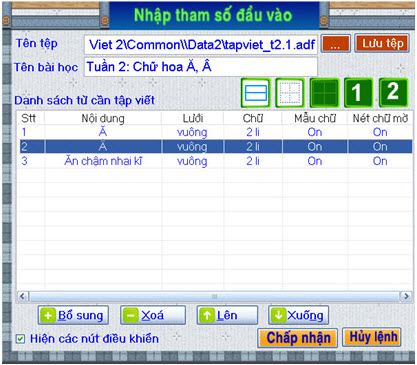Screen dimensions: 417x365
Task: Click the horizontal scrollbar thumb
Action: coord(214,296)
